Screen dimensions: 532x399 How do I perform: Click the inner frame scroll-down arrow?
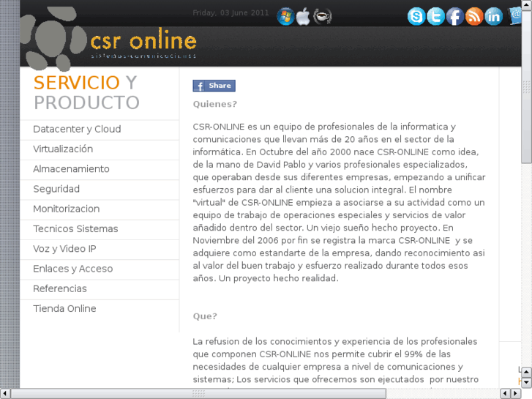tap(526, 382)
